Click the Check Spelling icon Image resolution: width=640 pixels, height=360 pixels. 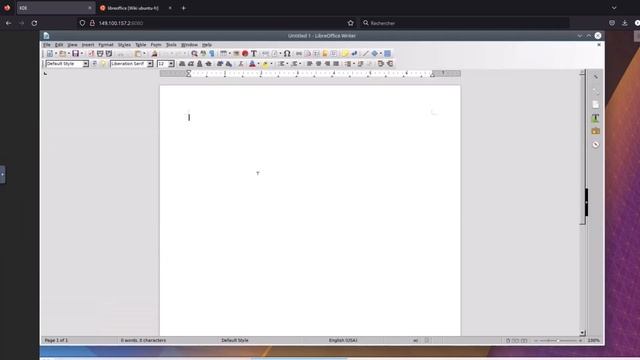coord(203,53)
